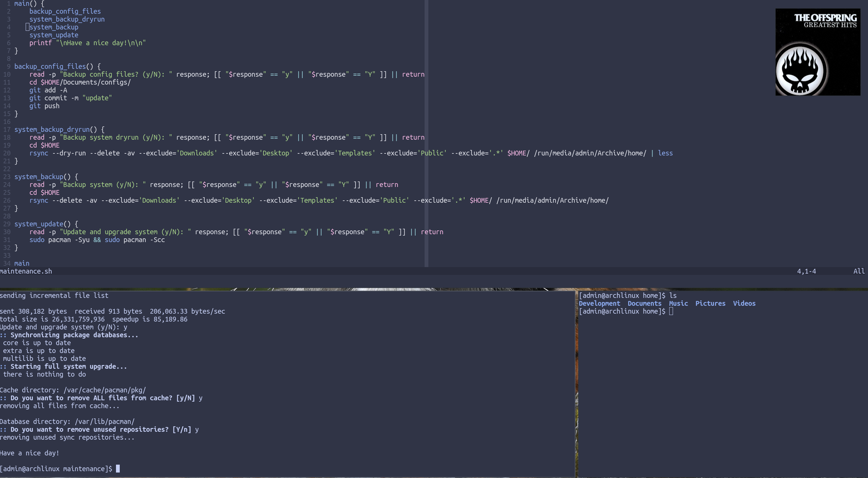The width and height of the screenshot is (868, 478).
Task: Click 'system_update' call on line 5
Action: [54, 35]
